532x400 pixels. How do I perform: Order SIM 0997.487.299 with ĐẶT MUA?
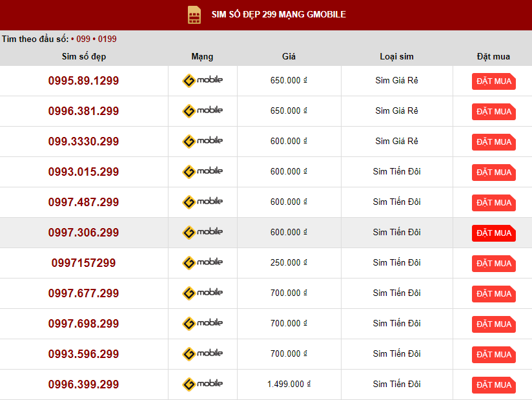[x=494, y=203]
